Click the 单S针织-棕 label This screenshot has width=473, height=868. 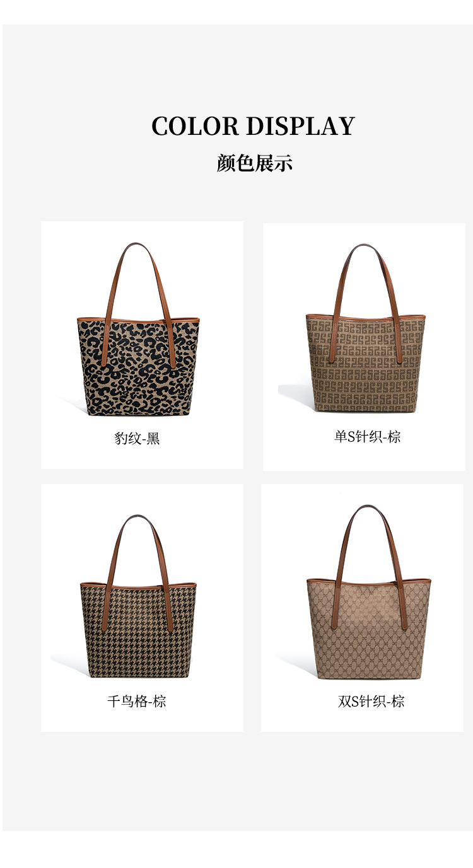[x=368, y=436]
